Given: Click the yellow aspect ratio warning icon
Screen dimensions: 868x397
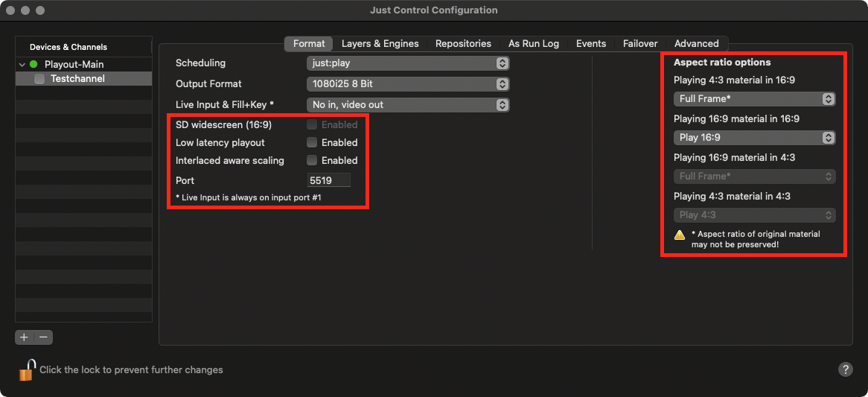Looking at the screenshot, I should tap(680, 235).
